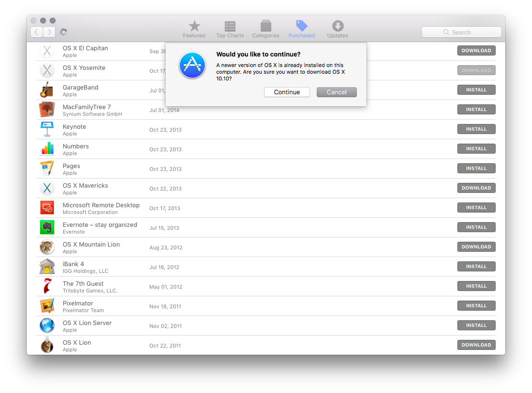This screenshot has height=393, width=532.
Task: Download OS X Mountain Lion
Action: 477,247
